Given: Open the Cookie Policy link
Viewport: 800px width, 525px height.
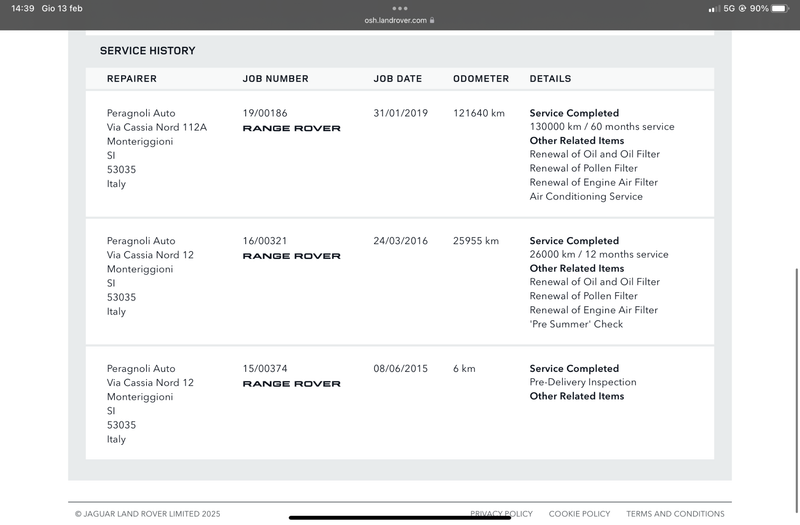Looking at the screenshot, I should [579, 514].
